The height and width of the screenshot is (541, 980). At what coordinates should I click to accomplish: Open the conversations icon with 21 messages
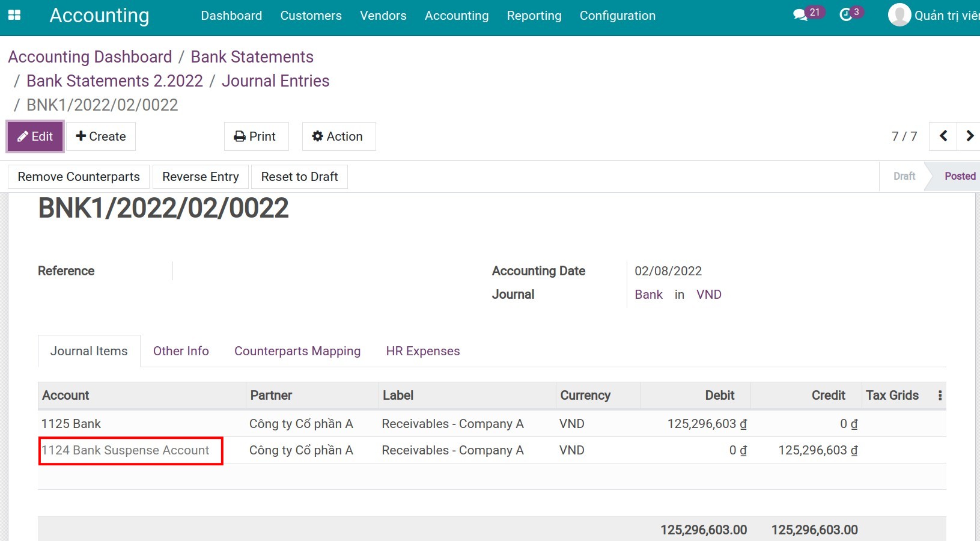800,16
